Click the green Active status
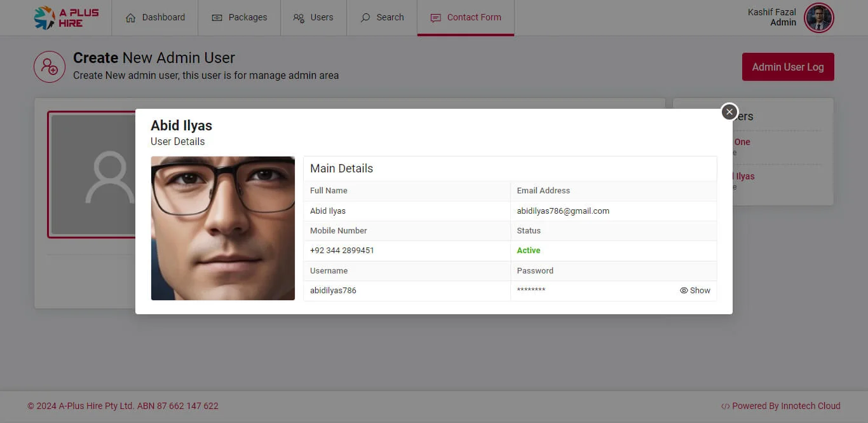Viewport: 868px width, 423px height. [x=529, y=251]
